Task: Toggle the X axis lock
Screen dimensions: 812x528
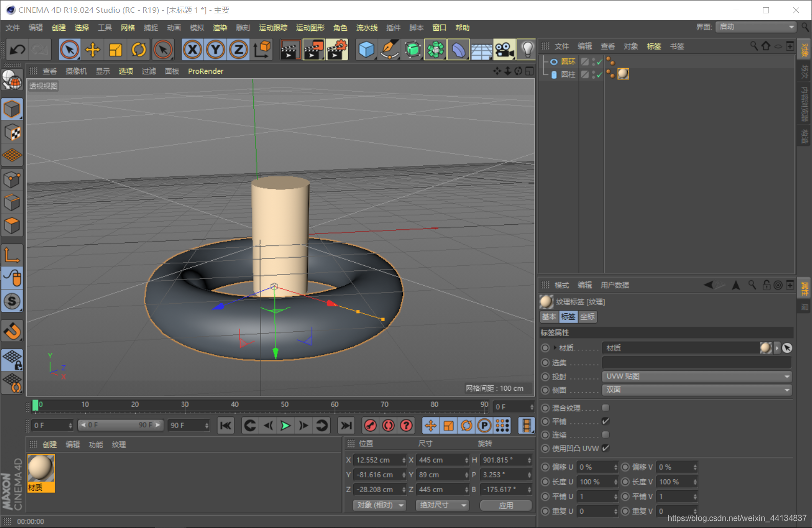Action: [x=193, y=50]
